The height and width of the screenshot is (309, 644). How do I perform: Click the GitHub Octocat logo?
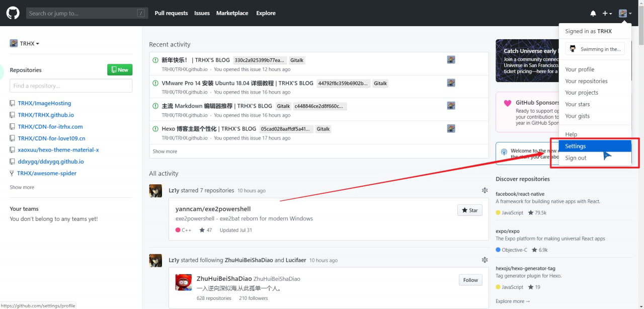tap(13, 13)
